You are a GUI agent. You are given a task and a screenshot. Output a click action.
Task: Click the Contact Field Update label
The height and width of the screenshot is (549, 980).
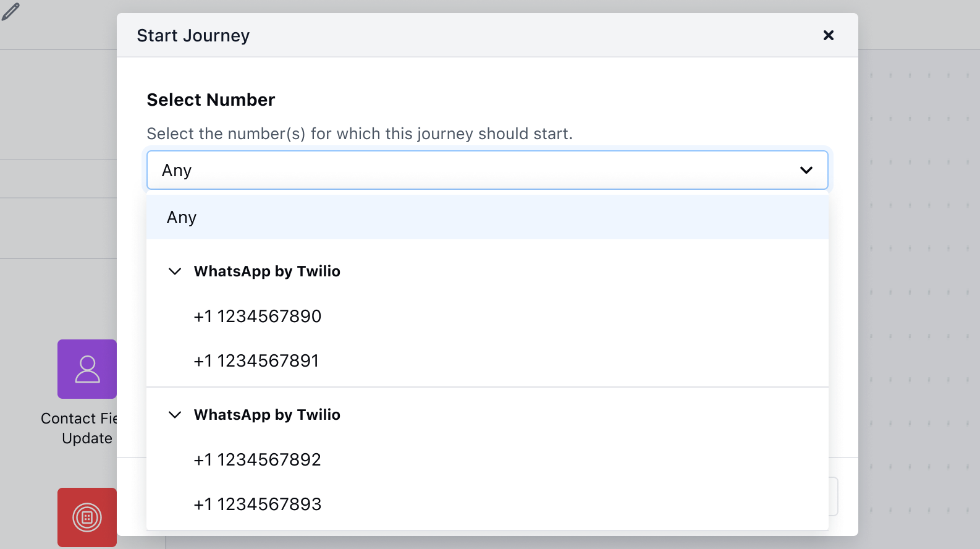coord(79,428)
